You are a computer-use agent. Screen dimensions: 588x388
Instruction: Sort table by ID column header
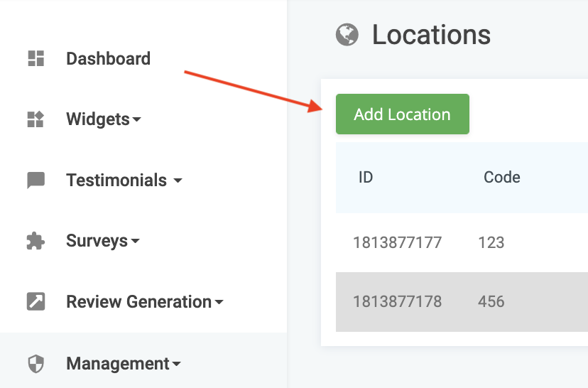tap(366, 177)
